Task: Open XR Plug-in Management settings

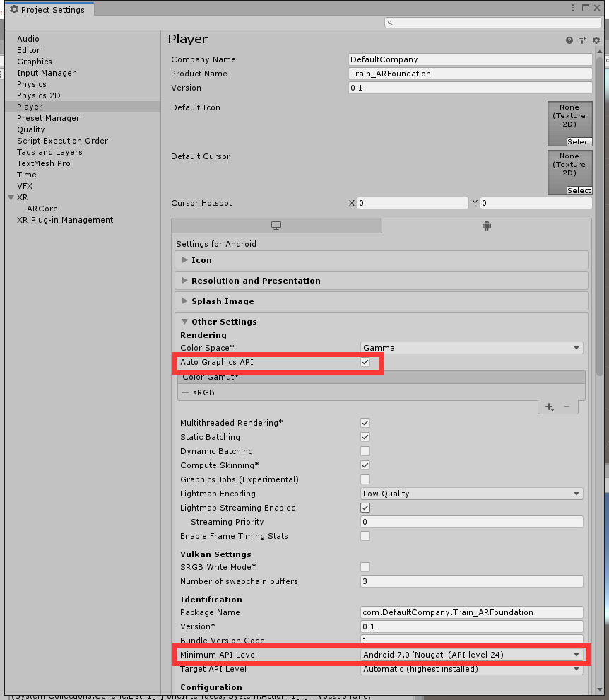Action: pyautogui.click(x=65, y=220)
